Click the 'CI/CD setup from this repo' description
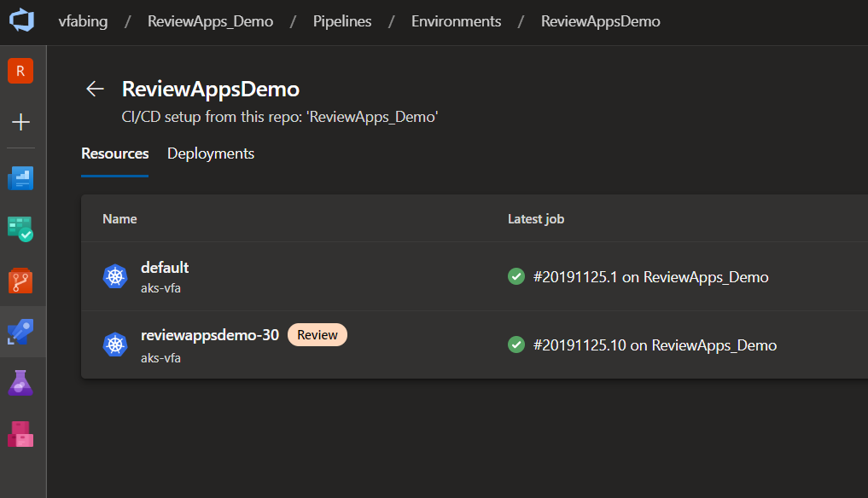Screen dimensions: 868x498 pyautogui.click(x=280, y=117)
